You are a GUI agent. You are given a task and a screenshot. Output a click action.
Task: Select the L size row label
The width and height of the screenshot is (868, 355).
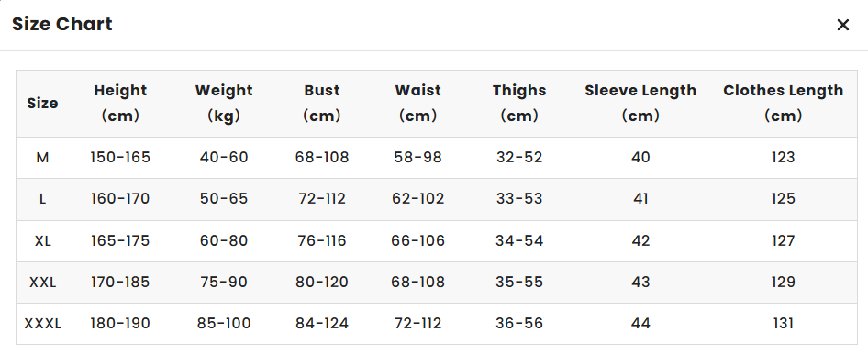42,199
